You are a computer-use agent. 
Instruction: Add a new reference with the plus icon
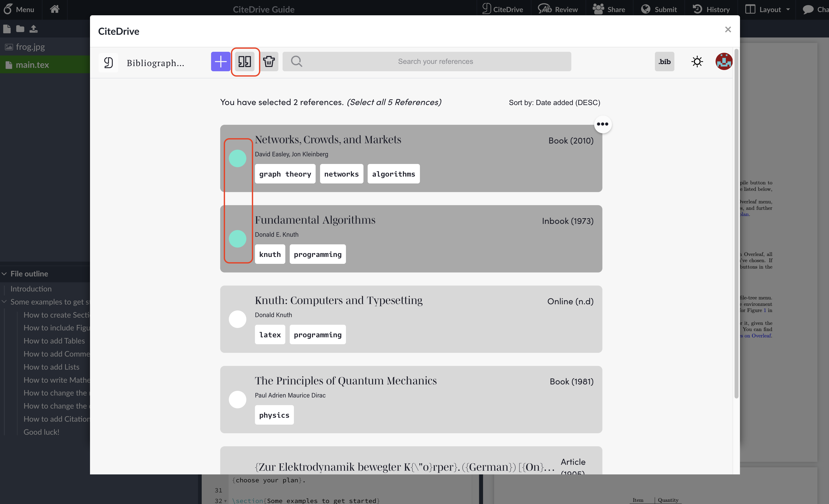[x=220, y=62]
